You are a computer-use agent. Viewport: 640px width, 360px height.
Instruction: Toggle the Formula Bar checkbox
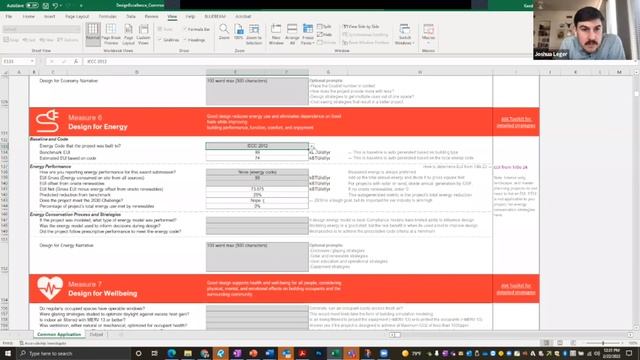197,29
